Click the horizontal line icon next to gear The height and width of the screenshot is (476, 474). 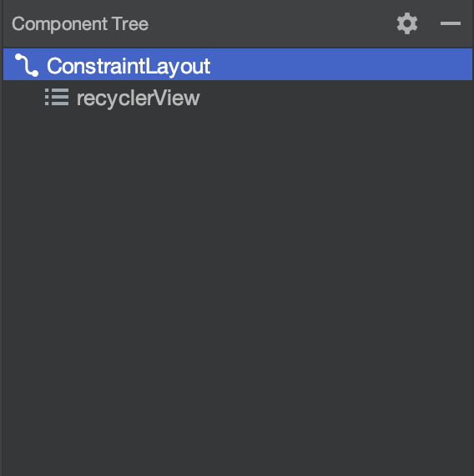(x=451, y=23)
